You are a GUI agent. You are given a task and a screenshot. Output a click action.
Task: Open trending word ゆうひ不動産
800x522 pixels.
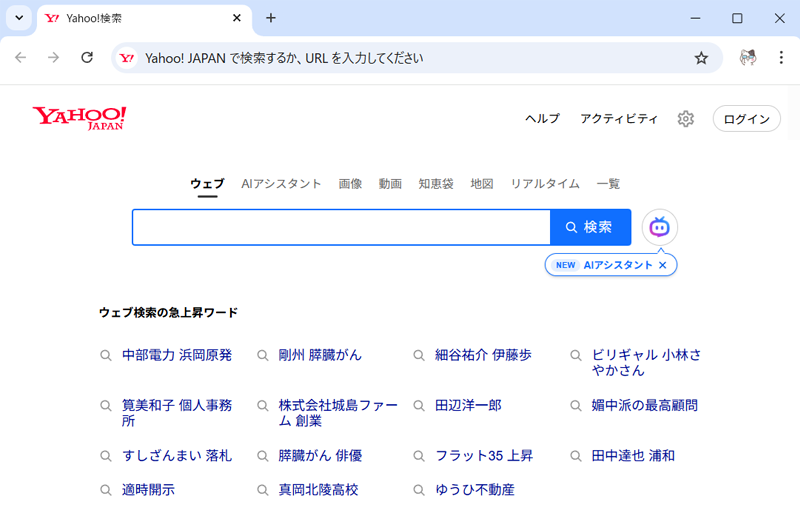[474, 490]
